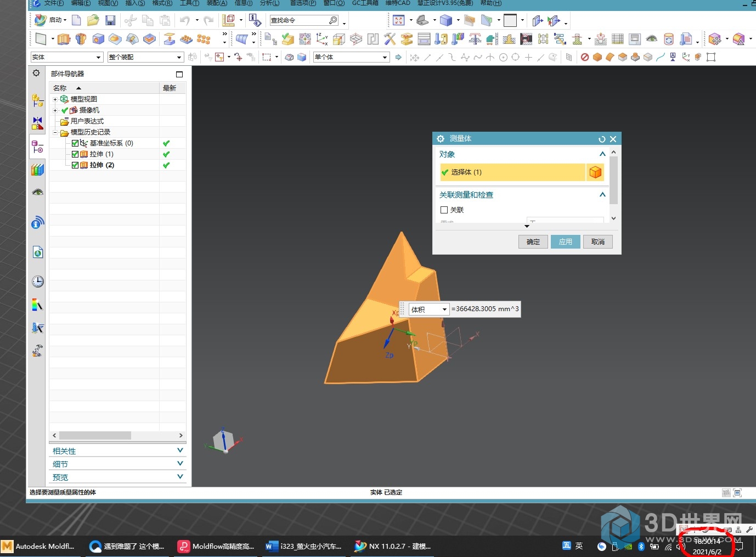
Task: Sort the tree by the 名称 column header
Action: [104, 88]
